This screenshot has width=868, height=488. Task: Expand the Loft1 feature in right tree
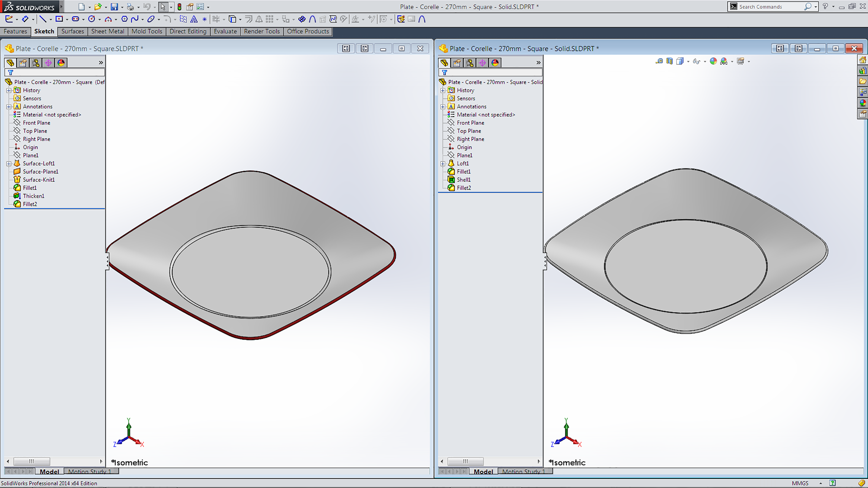pos(443,164)
